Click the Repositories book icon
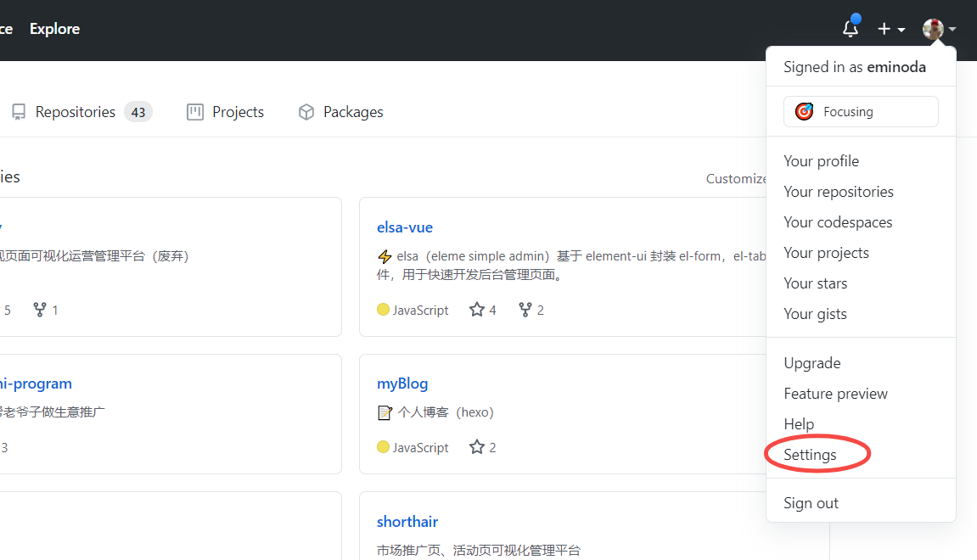This screenshot has width=977, height=560. coord(19,112)
